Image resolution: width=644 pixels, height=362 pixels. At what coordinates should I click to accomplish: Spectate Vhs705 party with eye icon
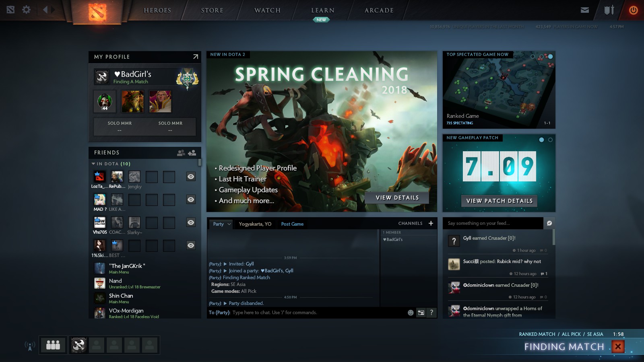click(191, 222)
